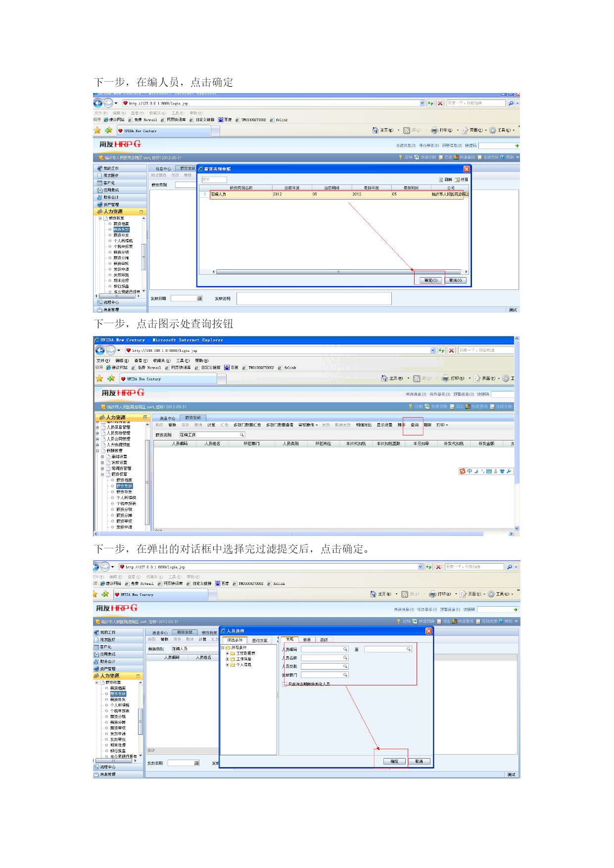The image size is (614, 868).
Task: Click 发放说明 text box behind 薪资类别参照 dialog
Action: tap(314, 298)
